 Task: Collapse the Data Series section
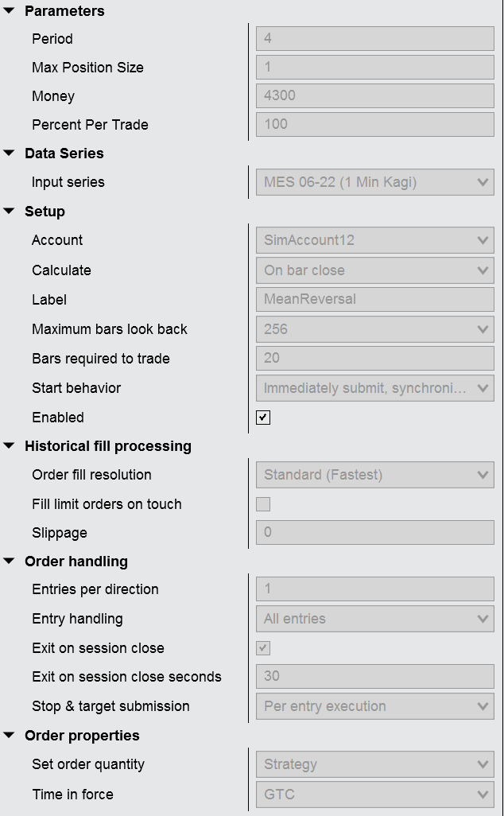pos(10,153)
